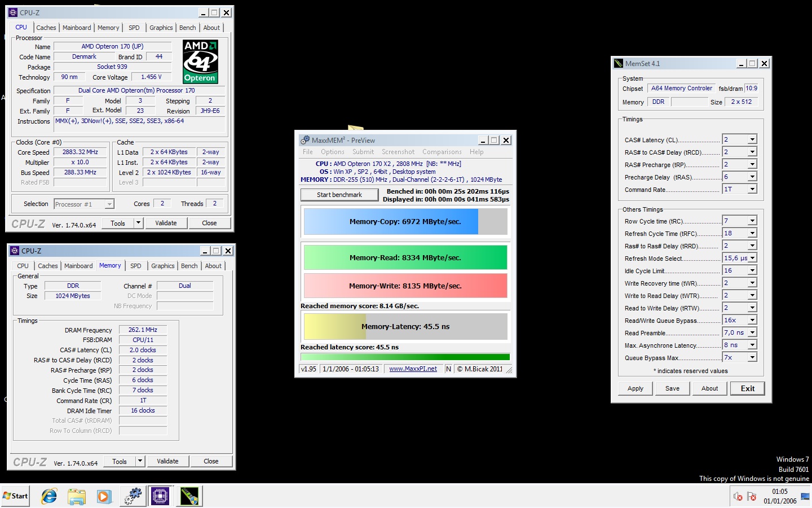Click Memory-Read 8334 MByte/sec bar
Image resolution: width=812 pixels, height=508 pixels.
tap(405, 257)
